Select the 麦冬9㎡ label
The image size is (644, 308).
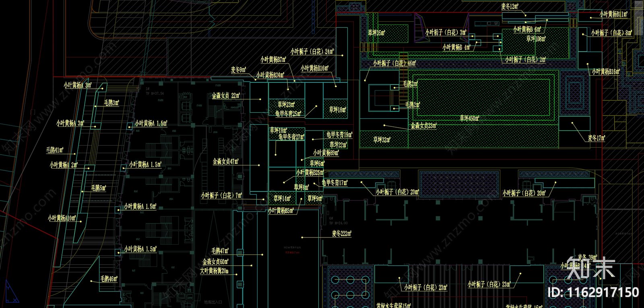(239, 70)
